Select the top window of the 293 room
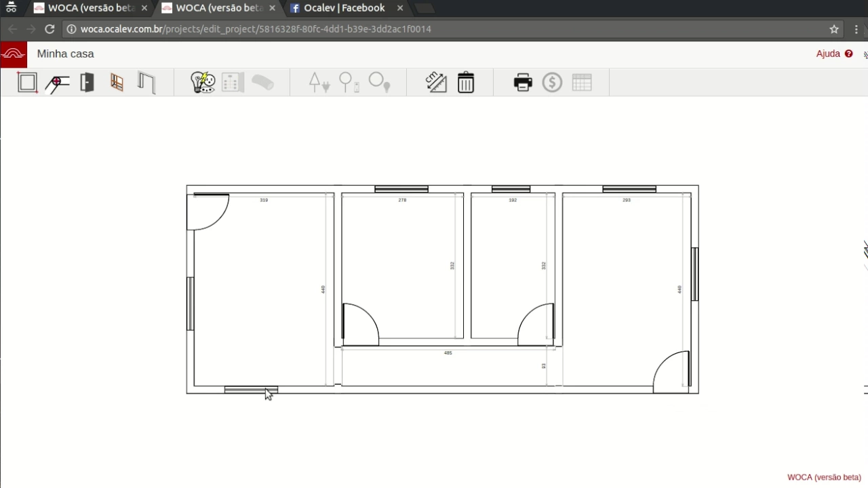The width and height of the screenshot is (868, 488). pyautogui.click(x=629, y=189)
